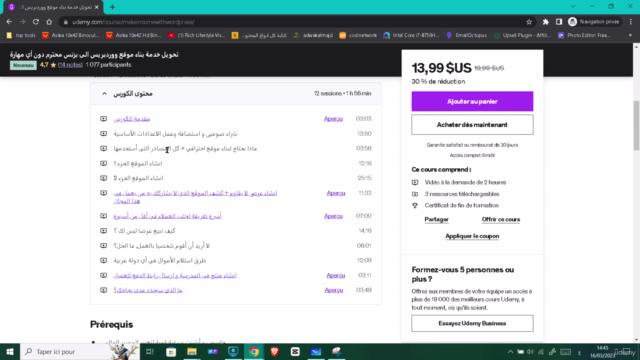
Task: Click the volume tray icon
Action: coord(530,352)
